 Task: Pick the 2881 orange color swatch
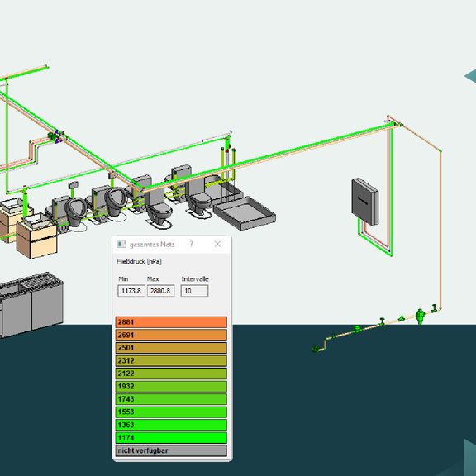171,322
